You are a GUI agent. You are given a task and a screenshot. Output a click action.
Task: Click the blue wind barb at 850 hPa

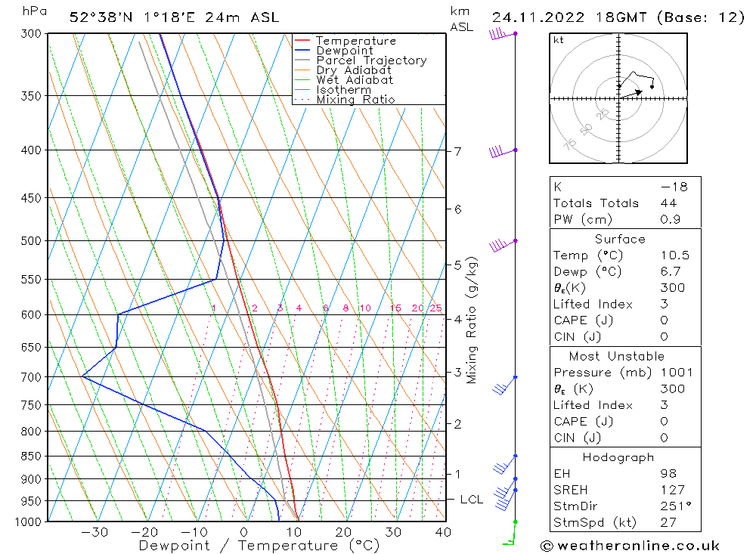click(505, 464)
